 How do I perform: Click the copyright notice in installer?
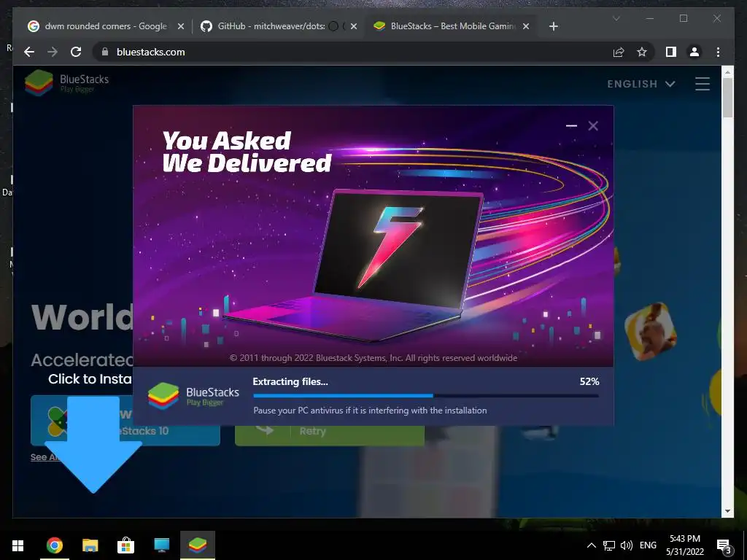[373, 358]
